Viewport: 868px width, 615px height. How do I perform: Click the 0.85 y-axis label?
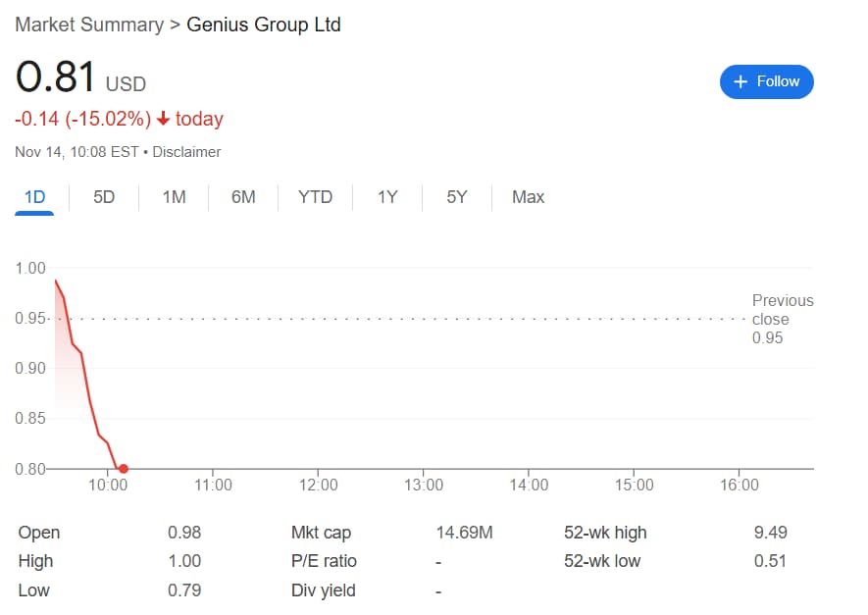pyautogui.click(x=30, y=419)
